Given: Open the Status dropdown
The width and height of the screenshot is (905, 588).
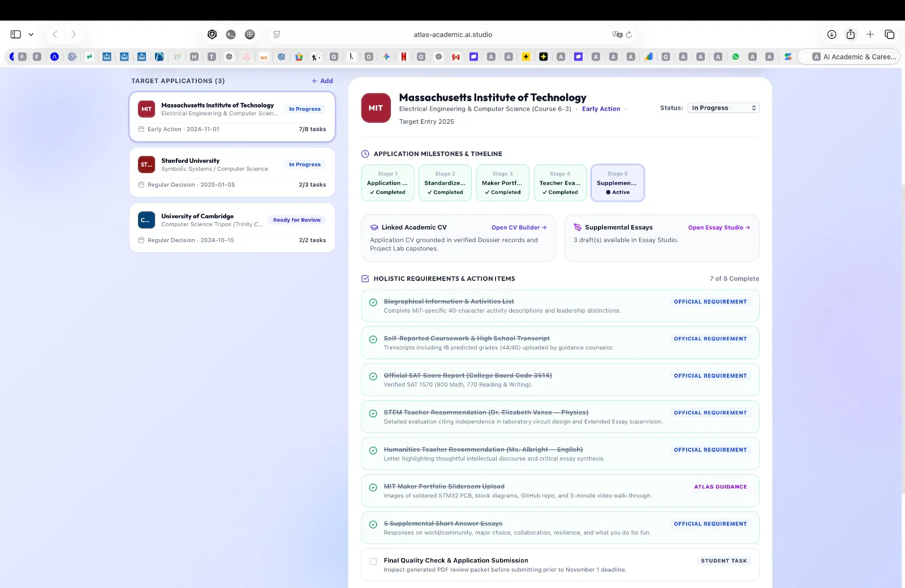Looking at the screenshot, I should (x=723, y=108).
